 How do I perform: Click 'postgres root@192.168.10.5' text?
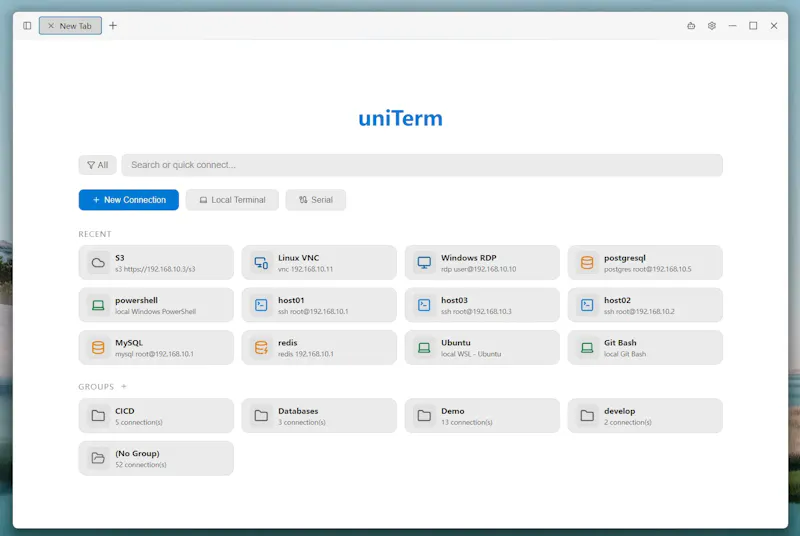pos(647,269)
